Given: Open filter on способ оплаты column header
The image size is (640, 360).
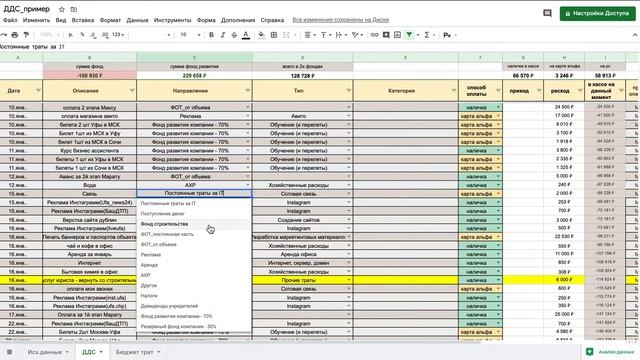Looking at the screenshot, I should point(498,91).
